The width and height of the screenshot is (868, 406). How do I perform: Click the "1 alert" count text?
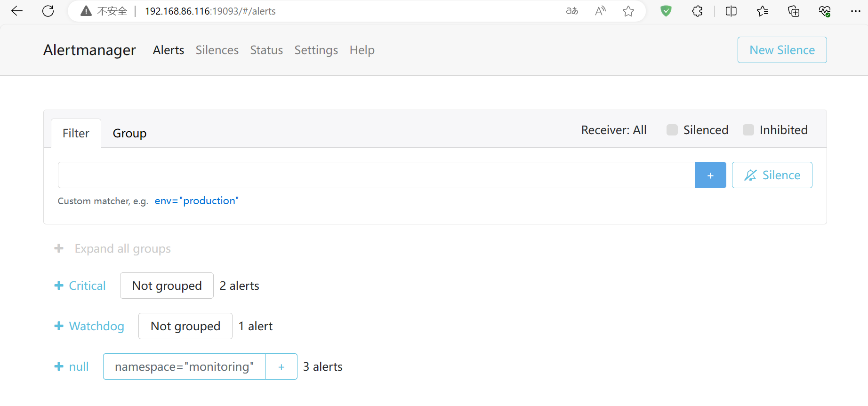[256, 326]
